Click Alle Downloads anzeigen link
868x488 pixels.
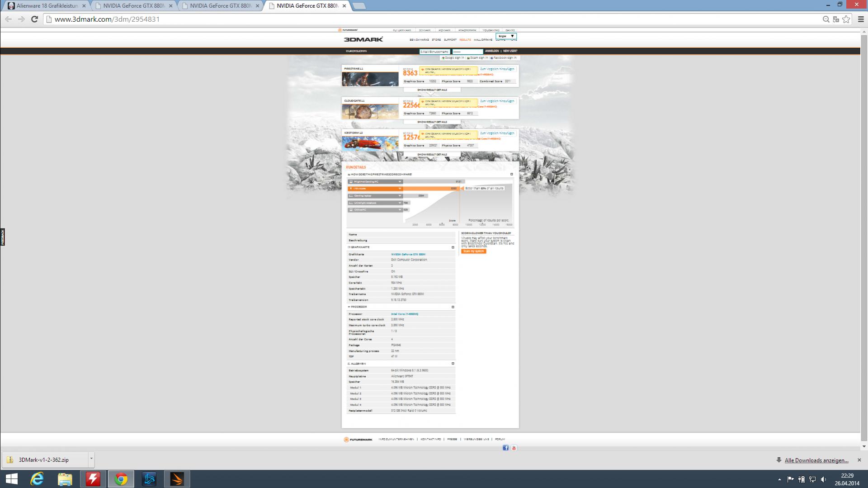tap(816, 460)
